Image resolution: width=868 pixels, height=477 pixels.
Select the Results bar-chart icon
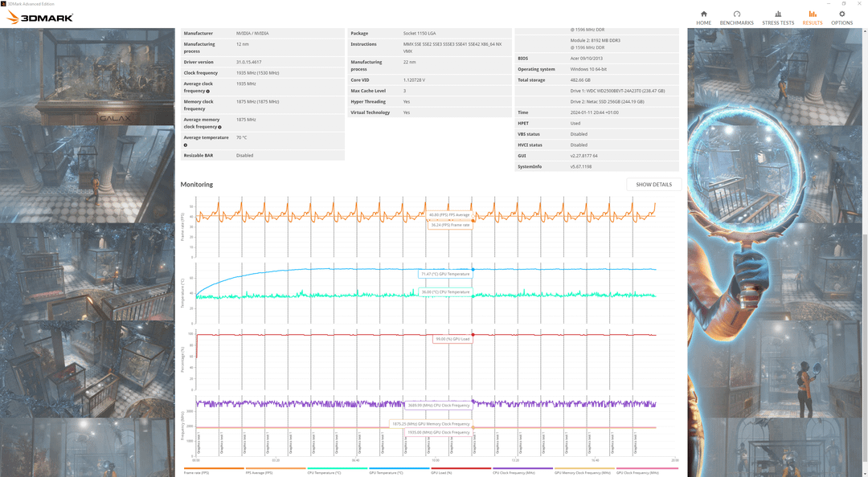click(x=812, y=14)
